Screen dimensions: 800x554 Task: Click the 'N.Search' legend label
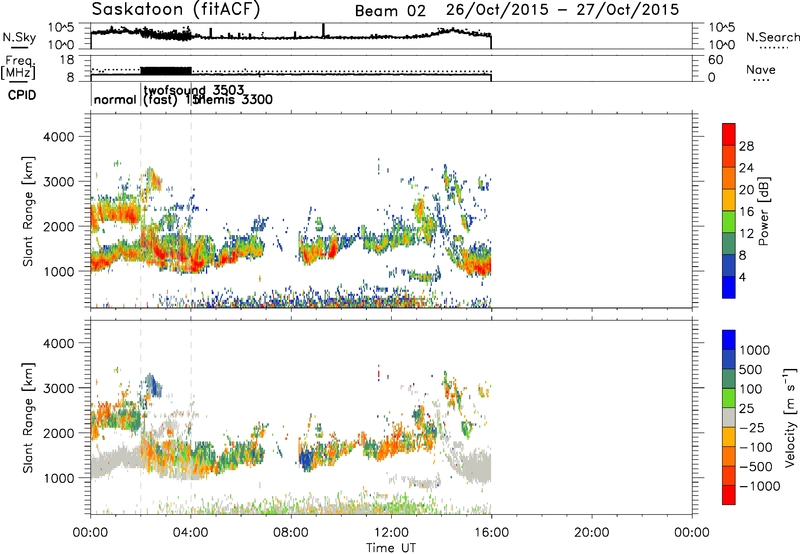[x=772, y=37]
